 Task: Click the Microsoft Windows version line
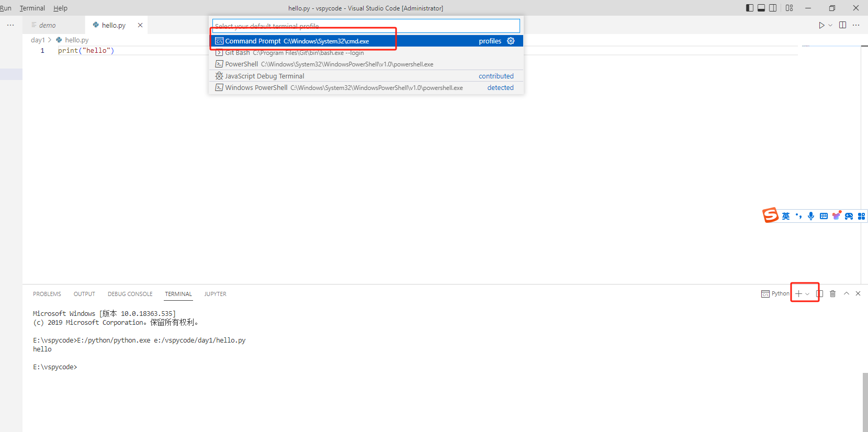104,314
